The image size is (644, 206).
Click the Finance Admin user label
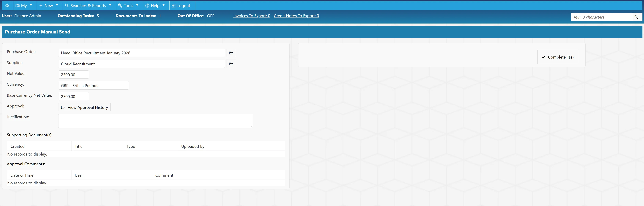pos(27,16)
